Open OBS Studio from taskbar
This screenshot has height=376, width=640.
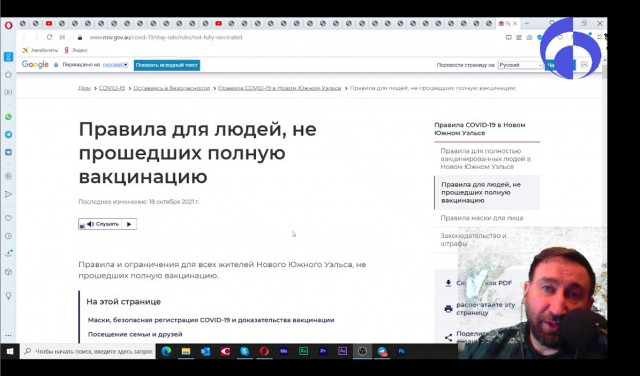362,351
